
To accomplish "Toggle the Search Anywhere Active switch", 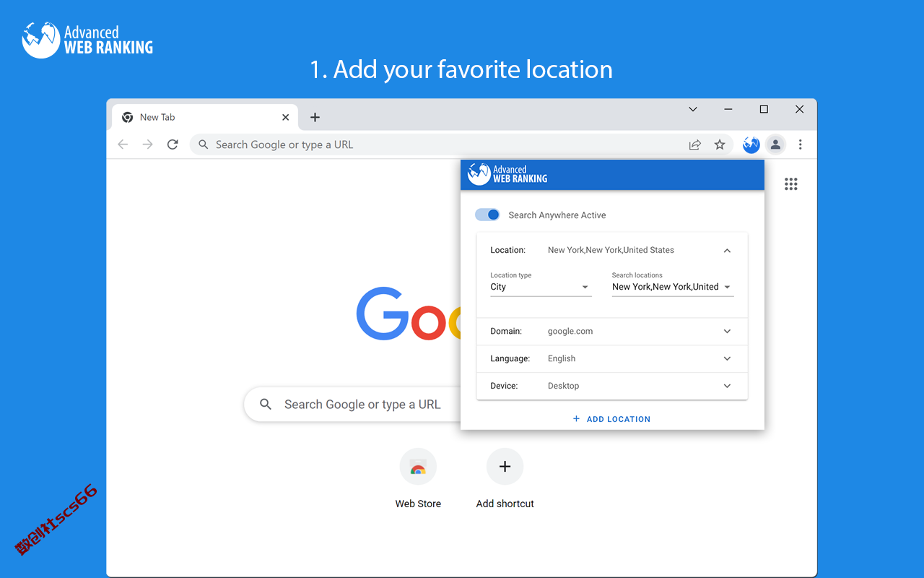I will pyautogui.click(x=487, y=215).
